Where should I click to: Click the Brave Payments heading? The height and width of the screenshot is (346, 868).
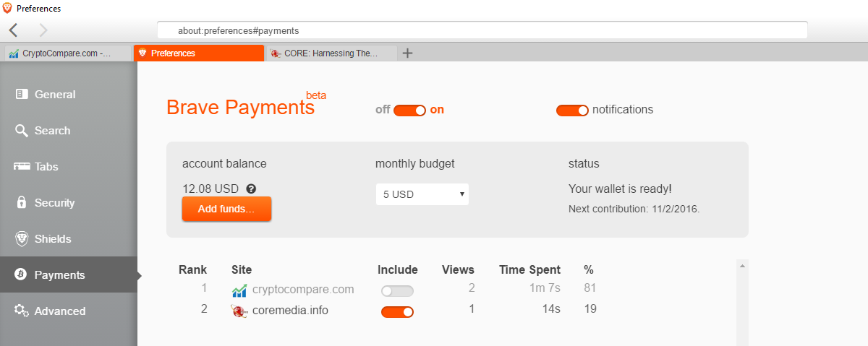click(240, 108)
